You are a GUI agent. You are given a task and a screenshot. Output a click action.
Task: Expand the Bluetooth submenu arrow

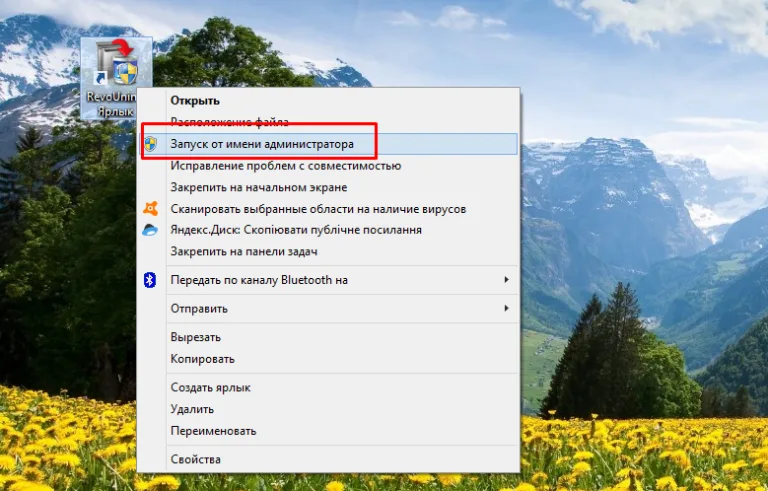506,280
